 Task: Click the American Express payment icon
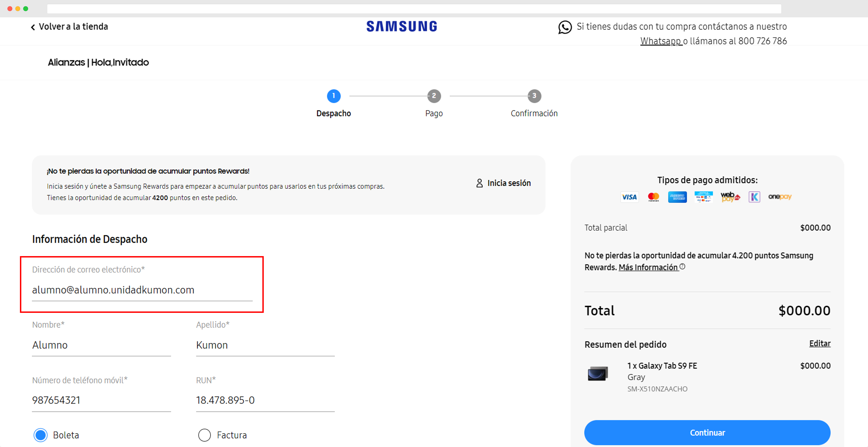[x=677, y=197]
